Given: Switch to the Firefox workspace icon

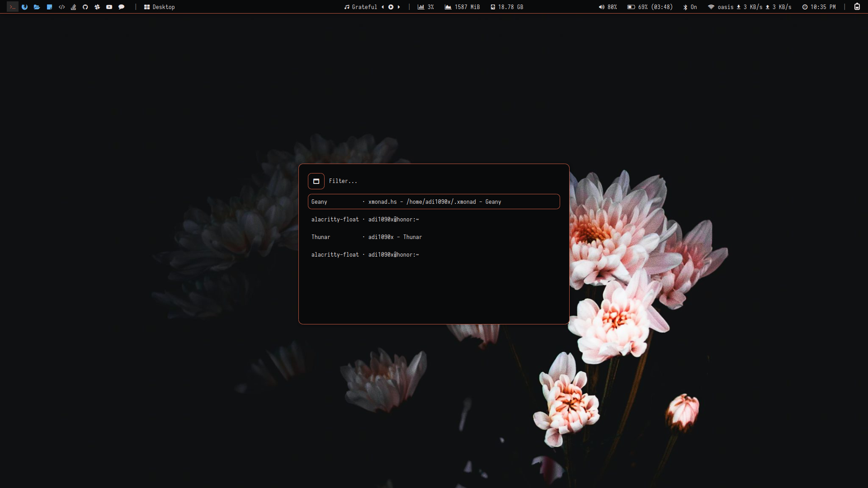Looking at the screenshot, I should pos(24,7).
